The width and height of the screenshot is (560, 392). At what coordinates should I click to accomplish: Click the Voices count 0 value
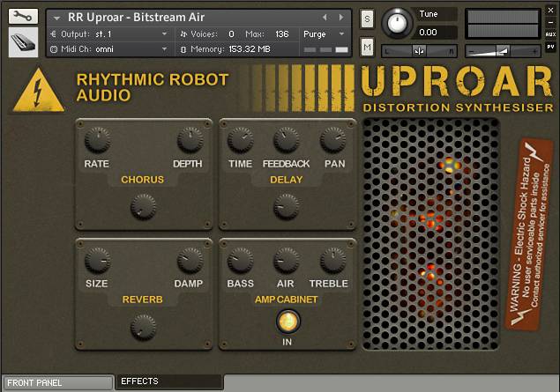231,34
